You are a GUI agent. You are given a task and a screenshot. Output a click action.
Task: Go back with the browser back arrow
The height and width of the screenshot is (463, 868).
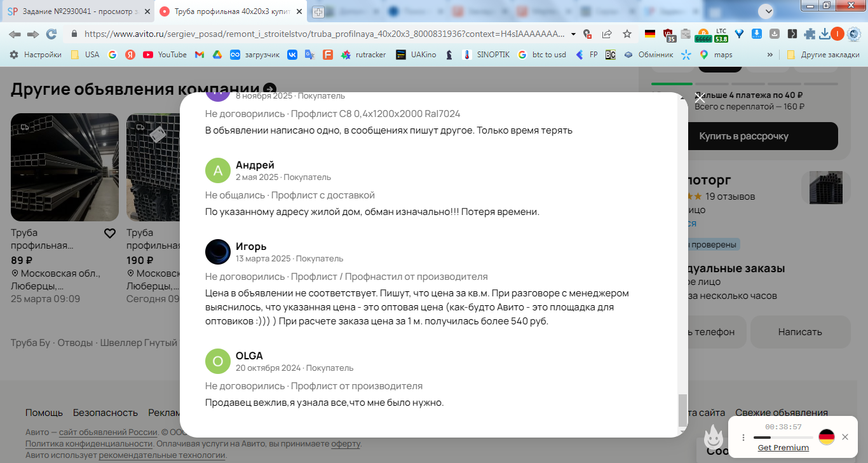pyautogui.click(x=14, y=34)
